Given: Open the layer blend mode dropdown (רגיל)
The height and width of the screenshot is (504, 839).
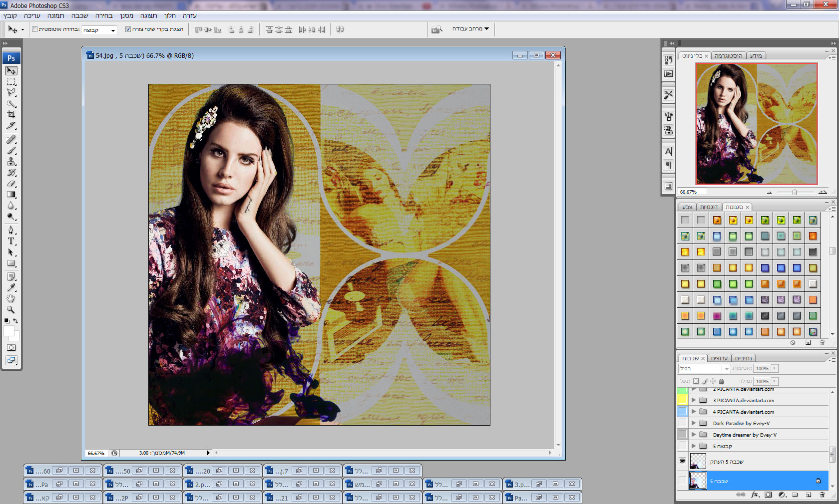Looking at the screenshot, I should click(x=704, y=368).
